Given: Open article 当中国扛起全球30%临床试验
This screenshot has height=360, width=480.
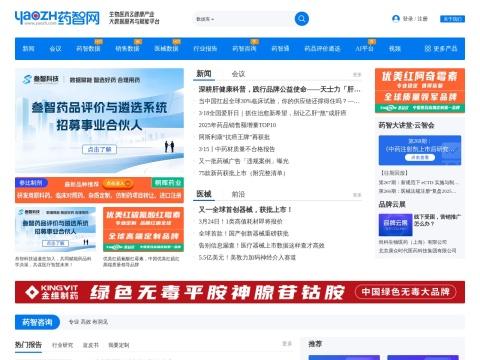Looking at the screenshot, I should coord(279,101).
